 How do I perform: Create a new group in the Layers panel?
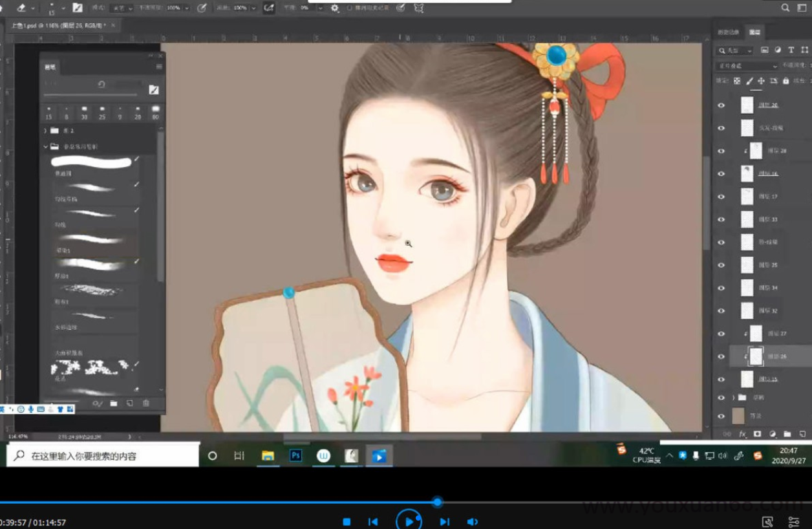[x=787, y=434]
